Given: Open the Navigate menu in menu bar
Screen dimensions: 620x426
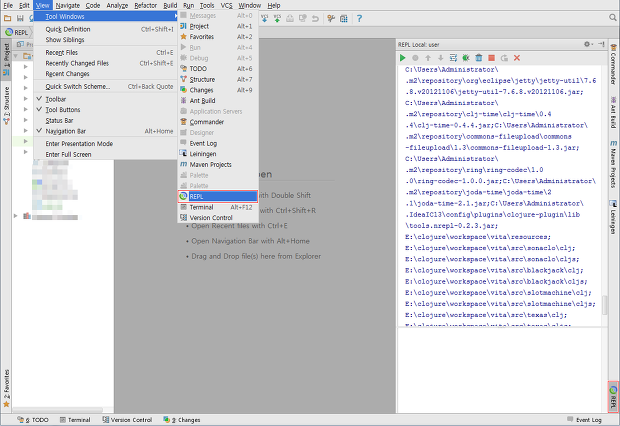Looking at the screenshot, I should (68, 5).
